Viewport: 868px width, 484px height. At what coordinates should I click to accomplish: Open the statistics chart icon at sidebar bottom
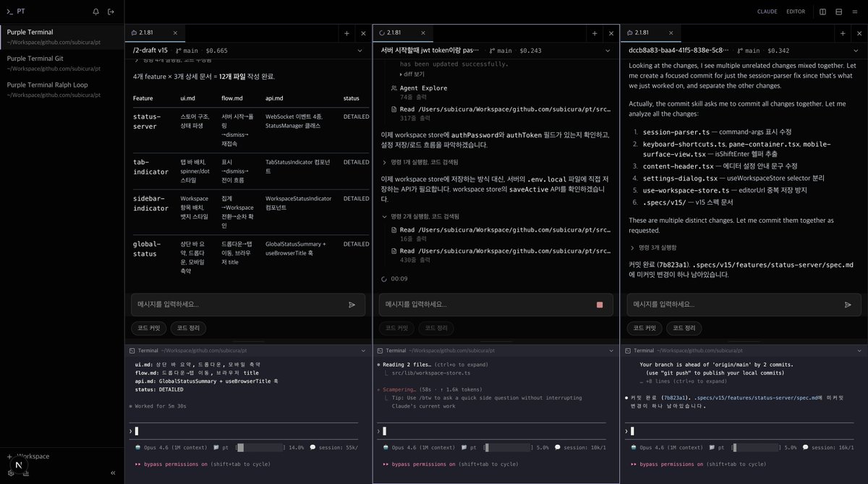25,472
